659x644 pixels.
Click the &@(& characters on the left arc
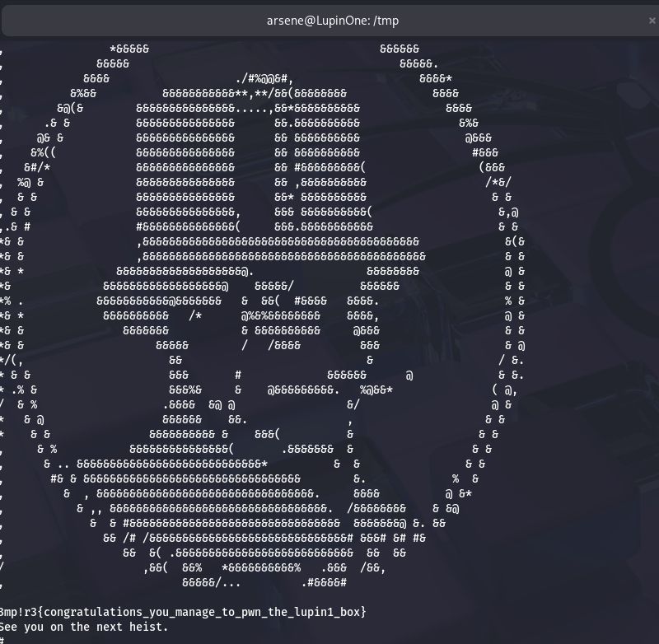[x=70, y=109]
